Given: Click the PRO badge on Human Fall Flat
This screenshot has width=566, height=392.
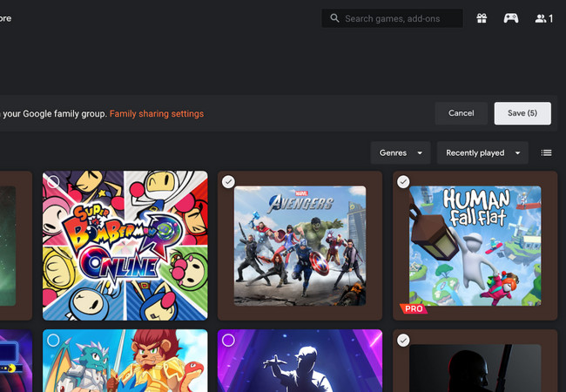Looking at the screenshot, I should (414, 309).
